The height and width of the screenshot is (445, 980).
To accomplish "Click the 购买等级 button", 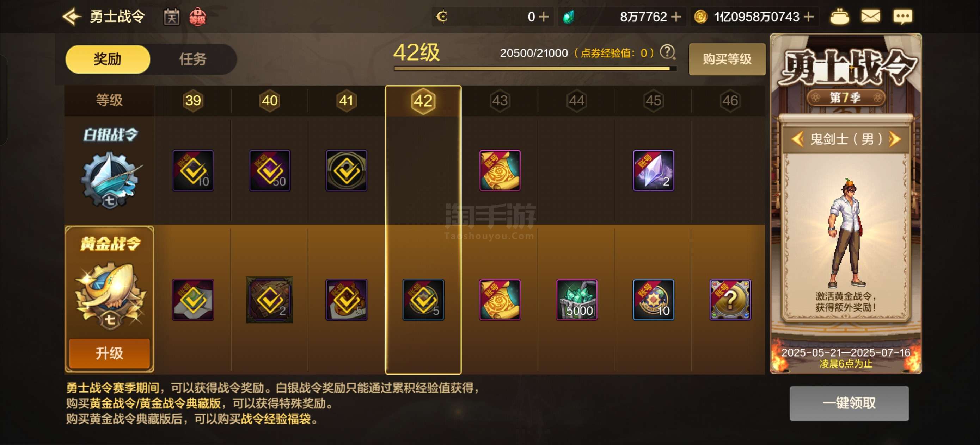I will pos(727,59).
